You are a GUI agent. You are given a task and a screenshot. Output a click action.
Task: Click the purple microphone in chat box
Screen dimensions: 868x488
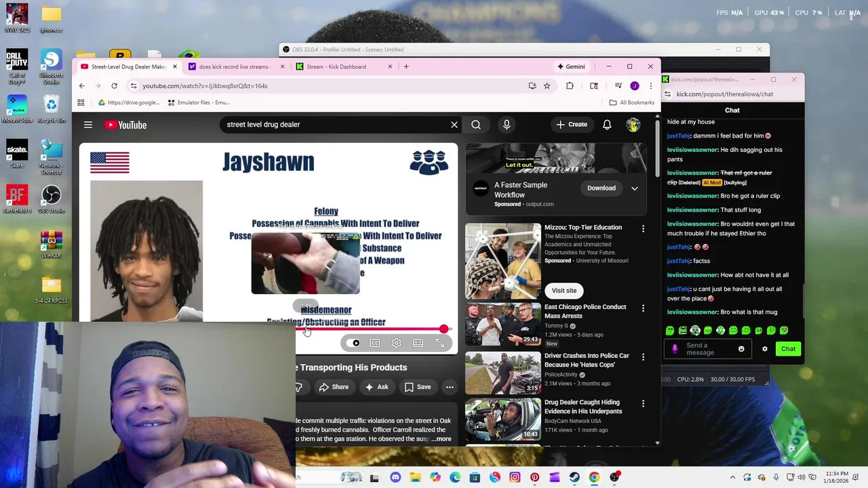pos(675,349)
